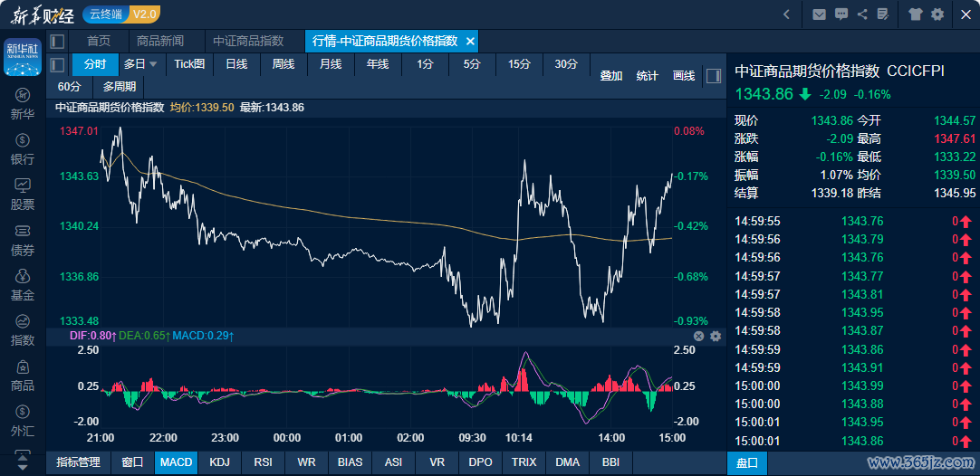Switch to 年线 yearly chart
Viewport: 980px width, 476px height.
click(x=378, y=63)
